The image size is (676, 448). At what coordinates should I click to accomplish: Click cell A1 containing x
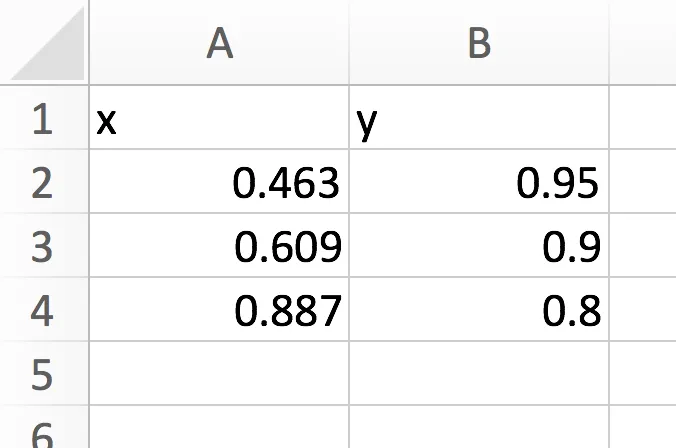click(x=219, y=117)
